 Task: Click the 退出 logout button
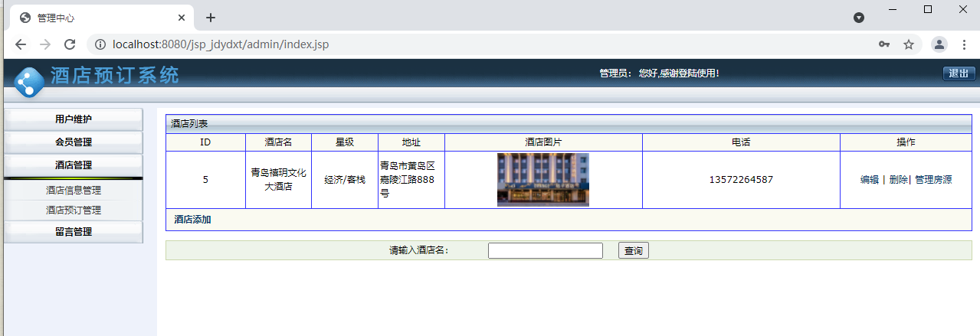tap(959, 73)
